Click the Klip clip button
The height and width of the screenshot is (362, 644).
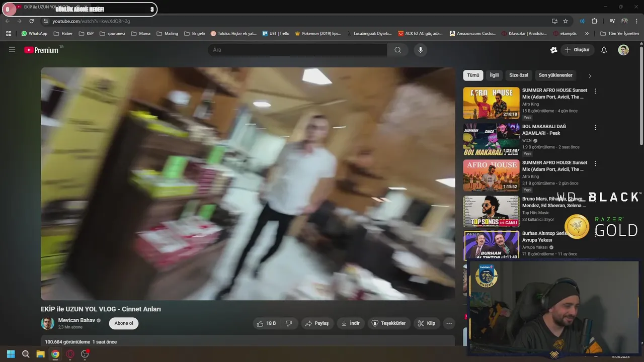click(x=427, y=323)
